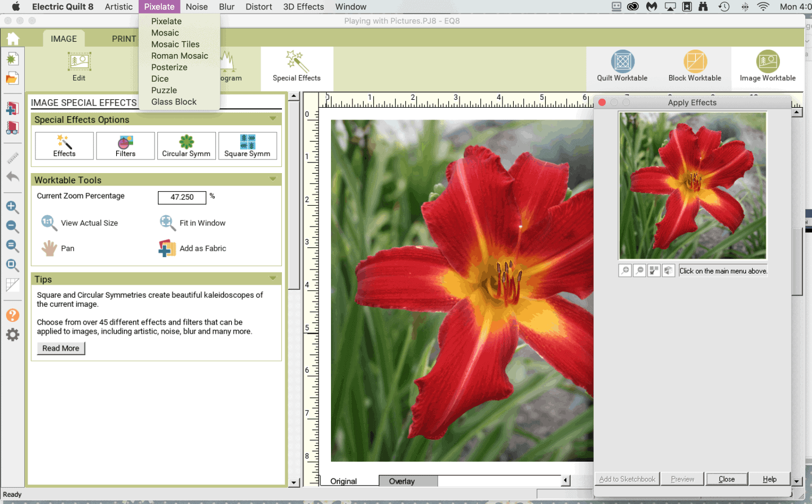The height and width of the screenshot is (504, 812).
Task: Click Add as Fabric tool
Action: tap(192, 248)
